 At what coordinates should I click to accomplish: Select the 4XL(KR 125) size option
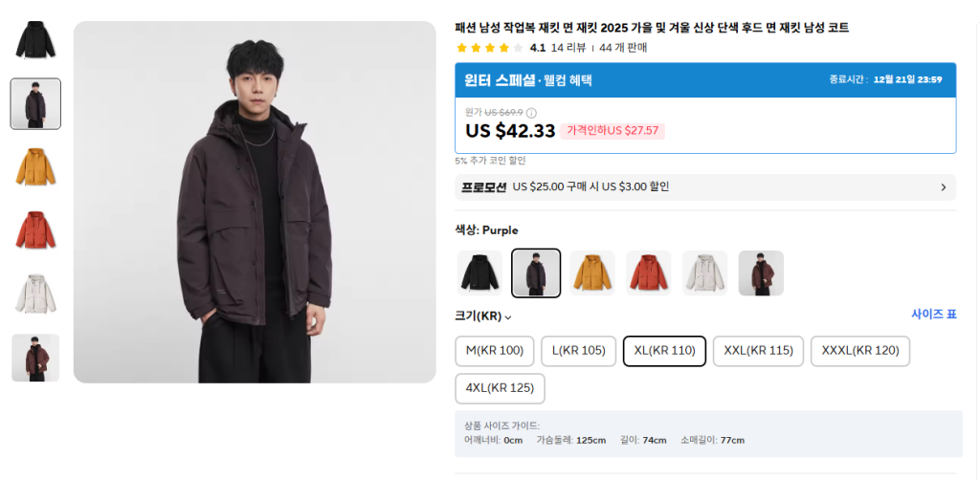[x=500, y=388]
